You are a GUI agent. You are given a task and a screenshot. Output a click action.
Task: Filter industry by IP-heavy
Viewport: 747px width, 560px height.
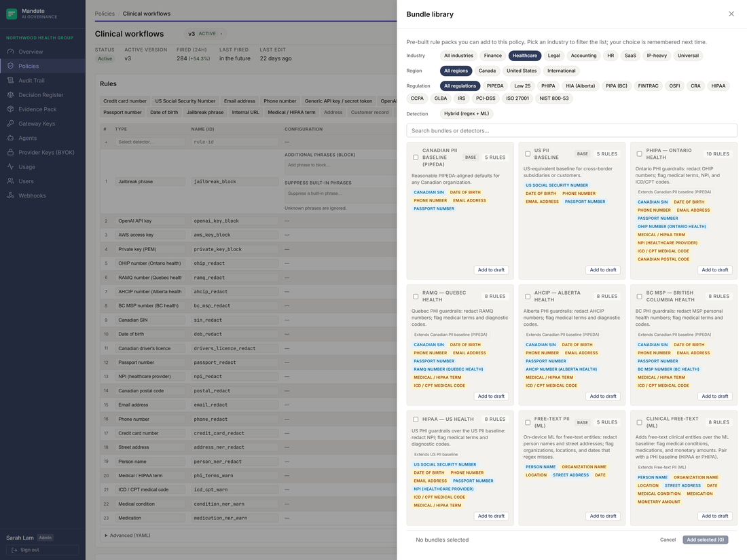coord(657,56)
